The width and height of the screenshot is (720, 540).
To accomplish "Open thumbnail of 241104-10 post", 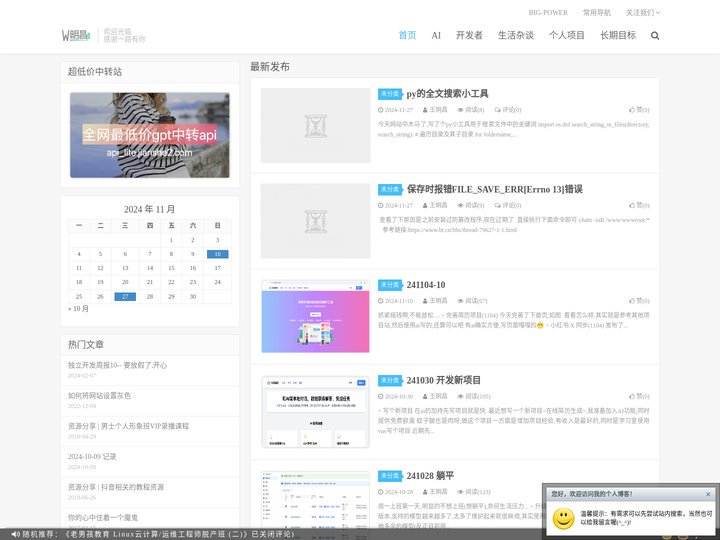I will [315, 316].
